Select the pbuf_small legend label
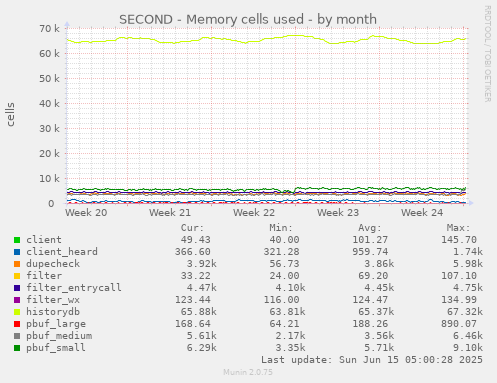The image size is (497, 383). 56,348
